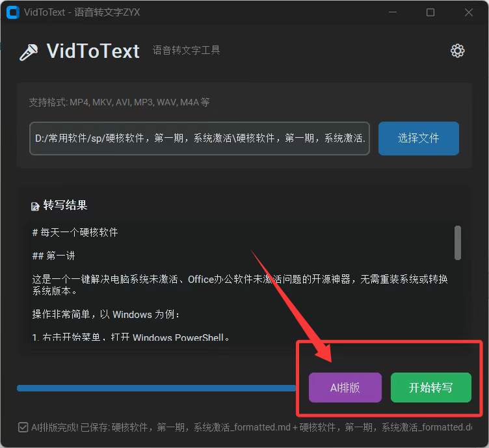Viewport: 489px width, 448px height.
Task: Click the blue progress bar
Action: pos(156,388)
